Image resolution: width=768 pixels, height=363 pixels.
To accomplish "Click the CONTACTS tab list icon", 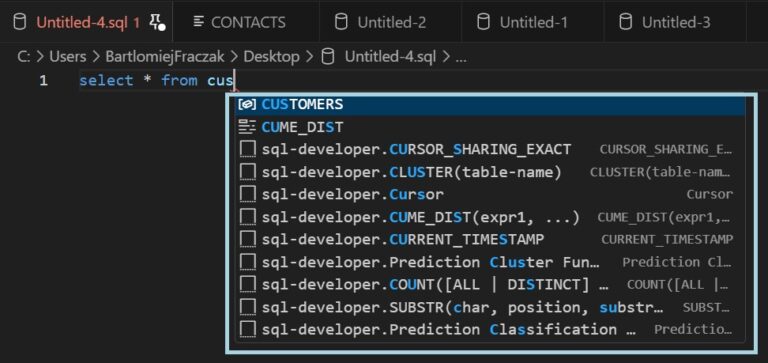I will coord(199,22).
